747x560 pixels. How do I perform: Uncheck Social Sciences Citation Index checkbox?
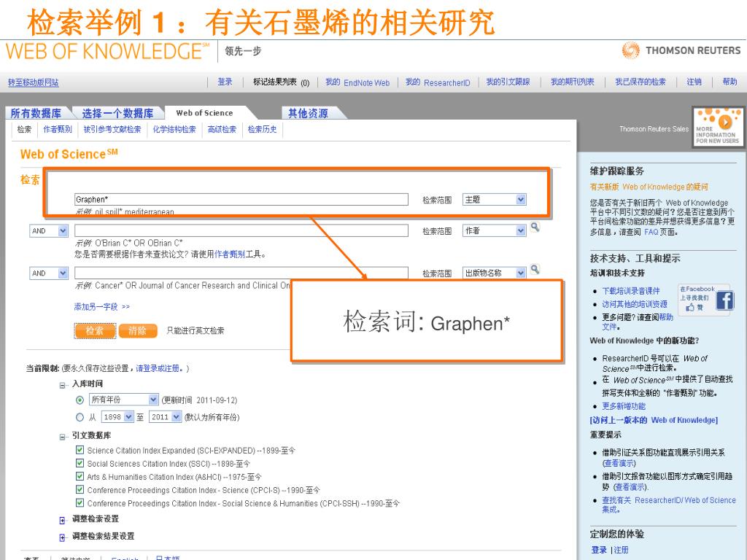click(80, 463)
